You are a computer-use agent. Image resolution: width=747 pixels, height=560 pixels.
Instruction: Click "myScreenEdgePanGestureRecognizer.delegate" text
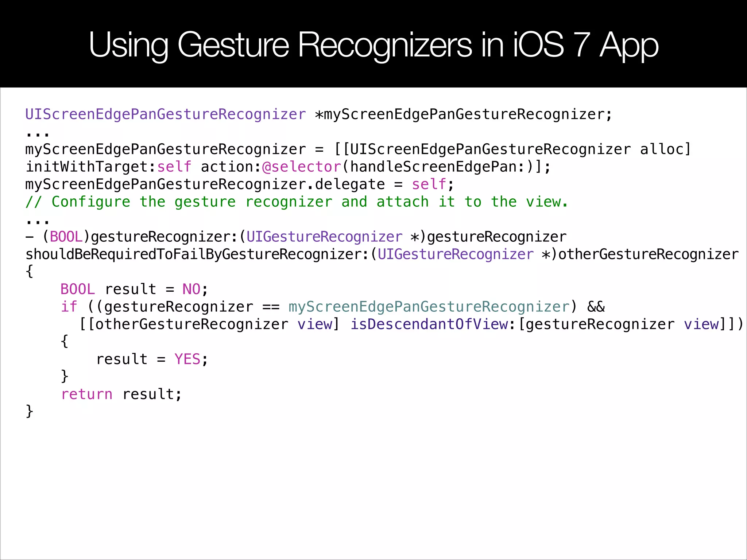(x=205, y=184)
